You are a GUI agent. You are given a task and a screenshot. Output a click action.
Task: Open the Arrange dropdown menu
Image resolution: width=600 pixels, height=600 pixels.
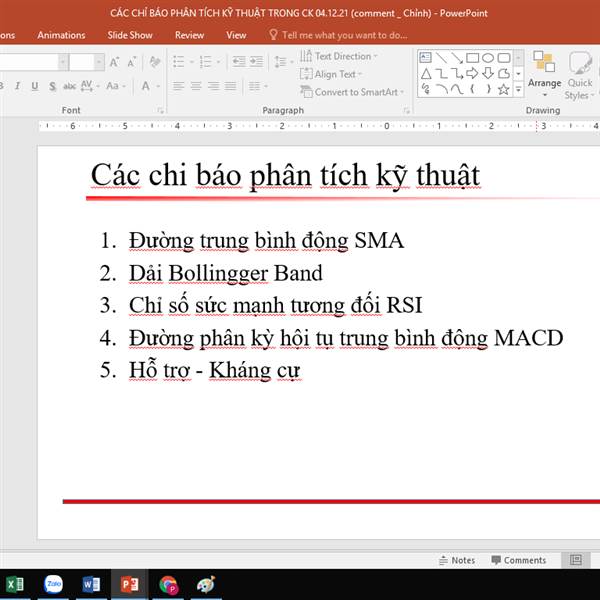[544, 75]
